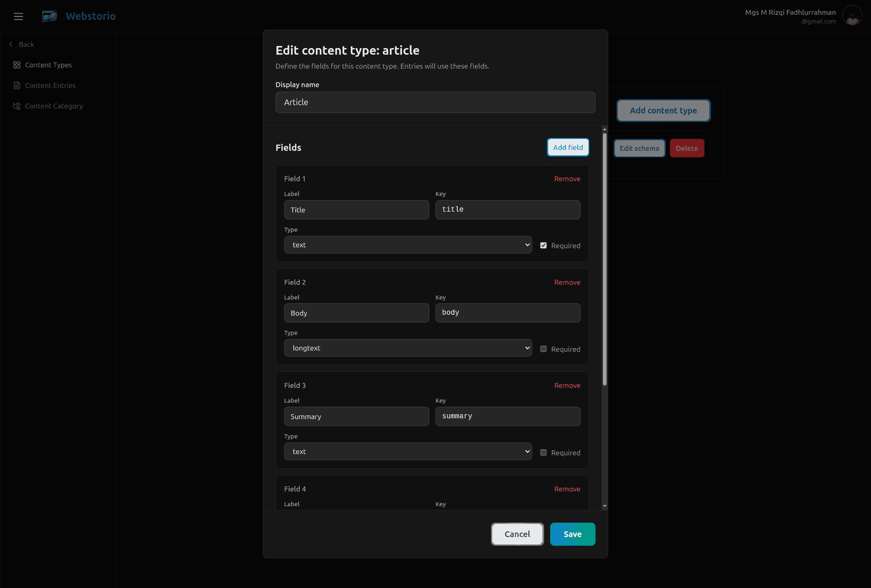Click the Back link in sidebar
The width and height of the screenshot is (871, 588).
(26, 44)
